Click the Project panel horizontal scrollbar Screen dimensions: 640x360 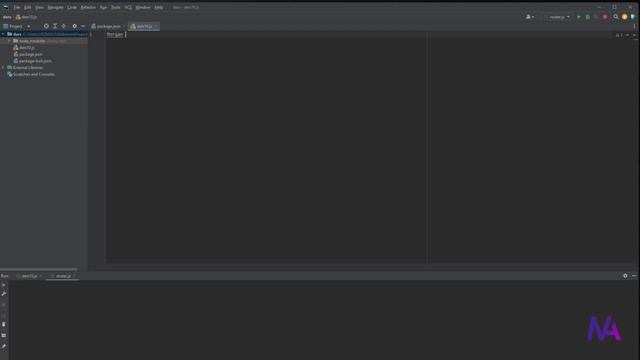(x=39, y=269)
